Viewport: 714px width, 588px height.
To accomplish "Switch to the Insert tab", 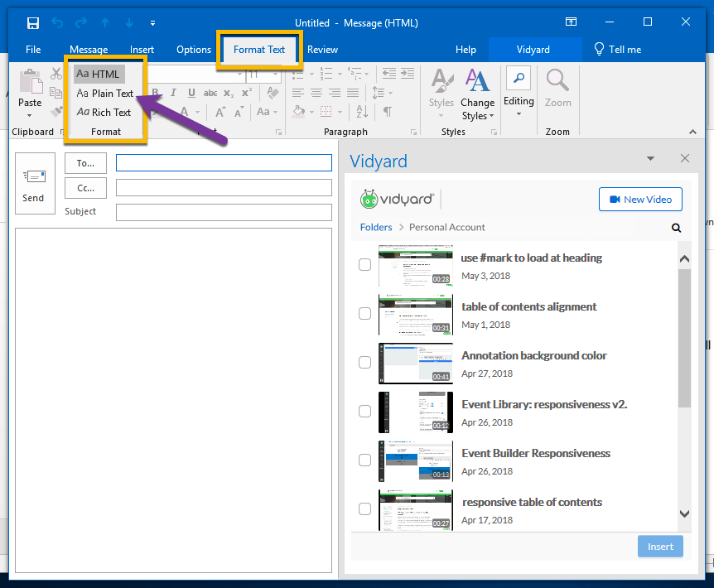I will (142, 50).
